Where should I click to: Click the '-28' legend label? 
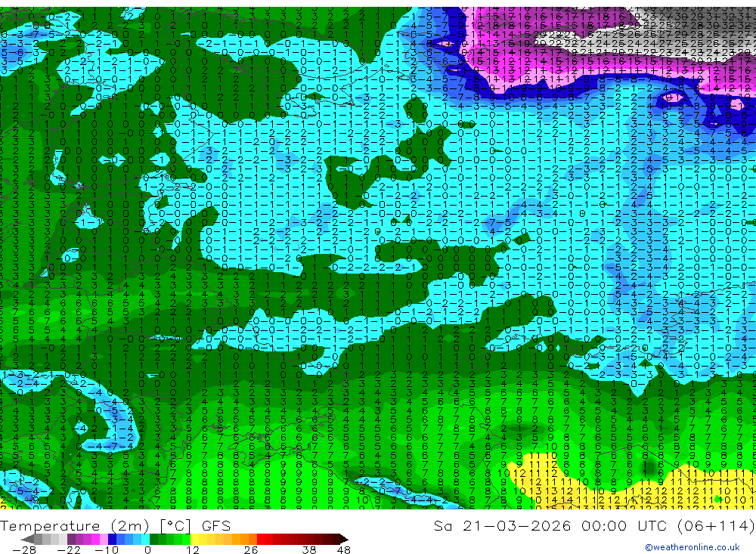[x=24, y=549]
